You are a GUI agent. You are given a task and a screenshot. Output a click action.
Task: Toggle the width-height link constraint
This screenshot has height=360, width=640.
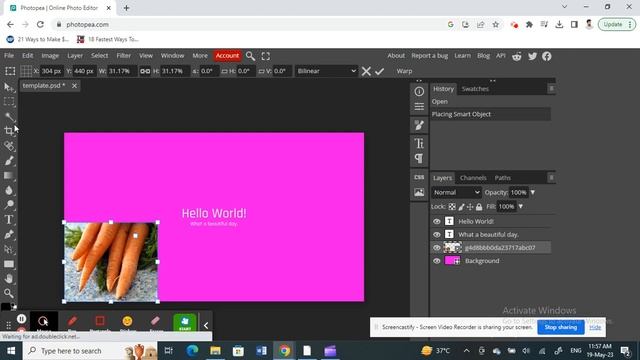(145, 71)
